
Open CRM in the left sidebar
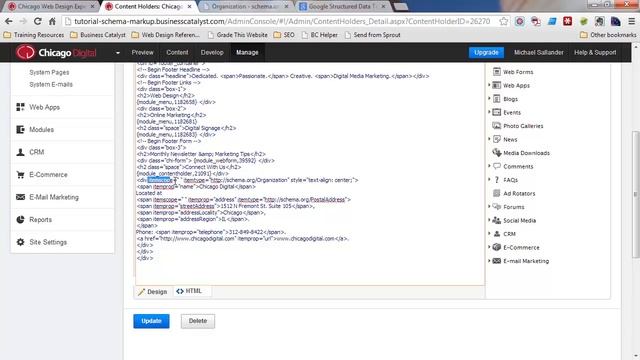[x=36, y=152]
